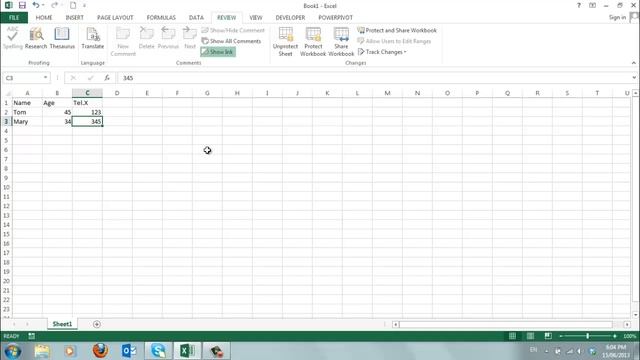
Task: Click the 100% zoom level
Action: (x=629, y=336)
